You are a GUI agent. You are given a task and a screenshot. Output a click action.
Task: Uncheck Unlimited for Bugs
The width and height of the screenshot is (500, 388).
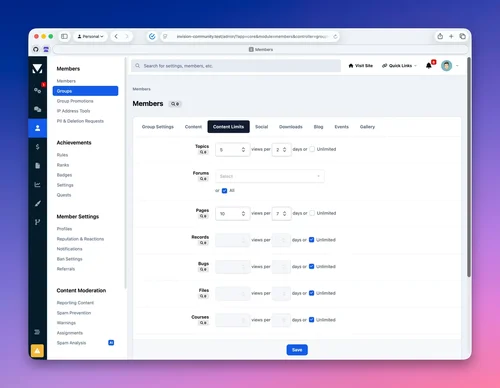pyautogui.click(x=311, y=266)
